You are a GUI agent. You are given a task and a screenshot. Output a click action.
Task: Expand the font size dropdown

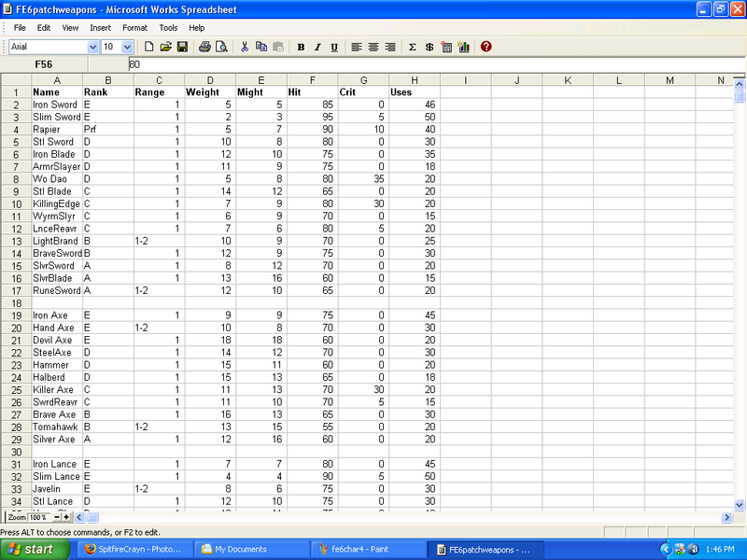coord(128,47)
